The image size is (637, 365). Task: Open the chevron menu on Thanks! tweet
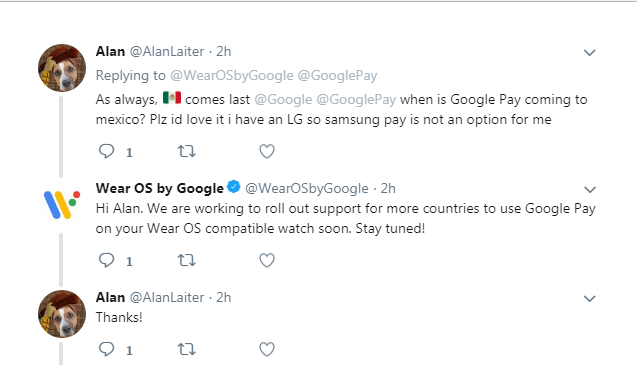point(589,299)
